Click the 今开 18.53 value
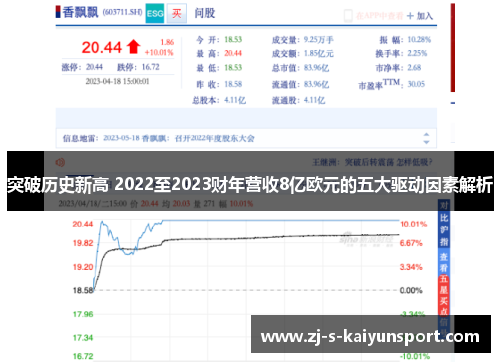 [x=233, y=40]
